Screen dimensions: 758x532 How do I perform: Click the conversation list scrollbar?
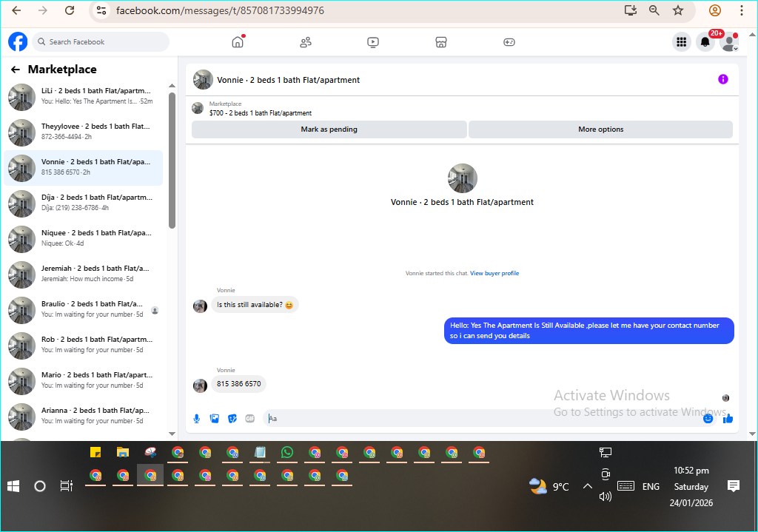point(172,160)
